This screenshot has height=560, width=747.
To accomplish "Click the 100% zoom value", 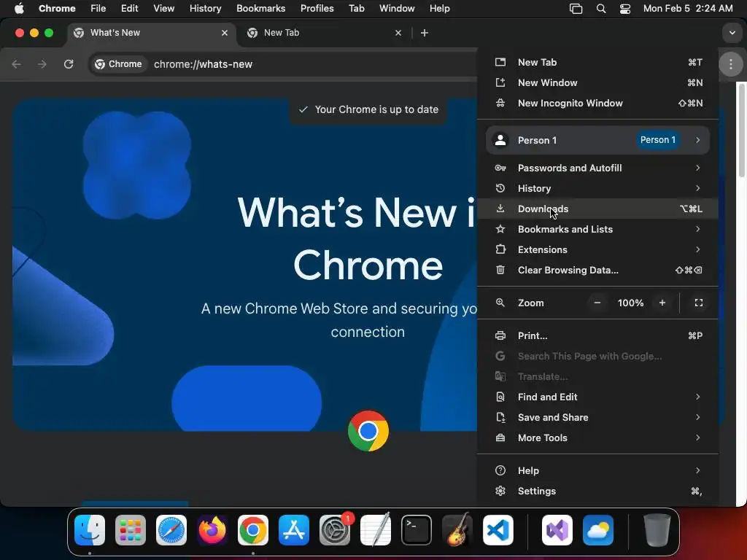I will tap(630, 303).
